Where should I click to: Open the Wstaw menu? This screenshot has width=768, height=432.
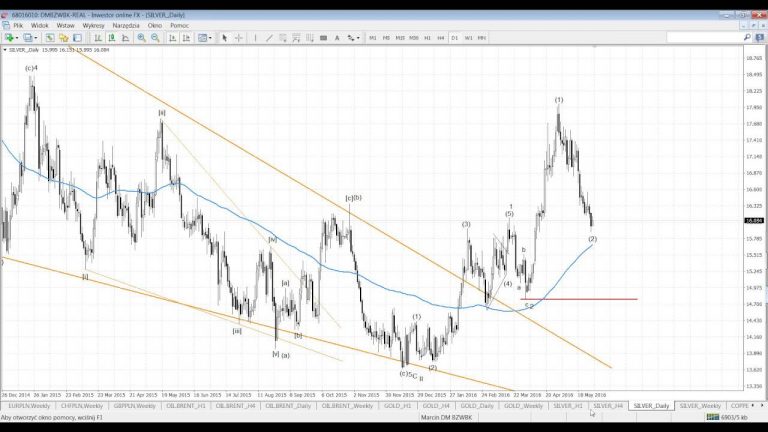[x=65, y=25]
